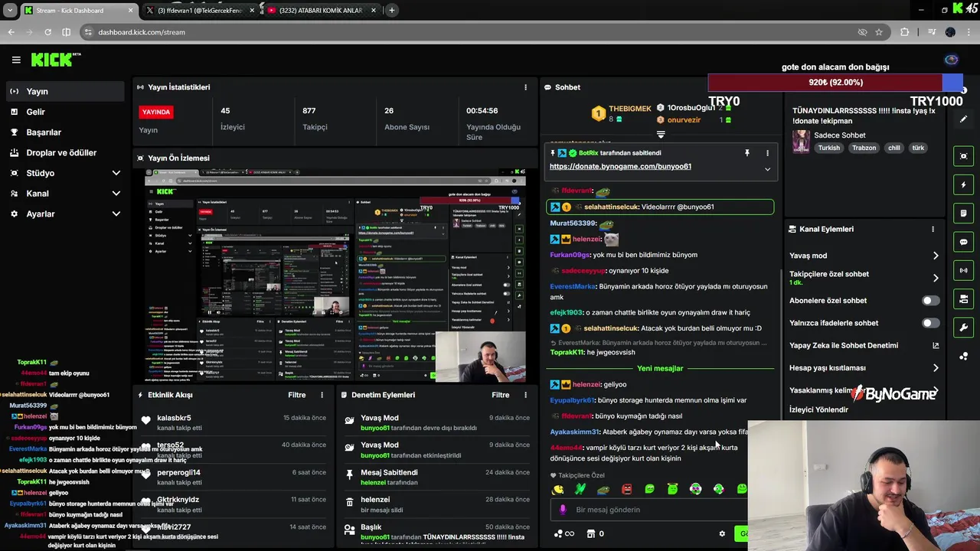Open Takipçilere özel sohbet settings arrow
Viewport: 980px width, 551px height.
[x=935, y=278]
